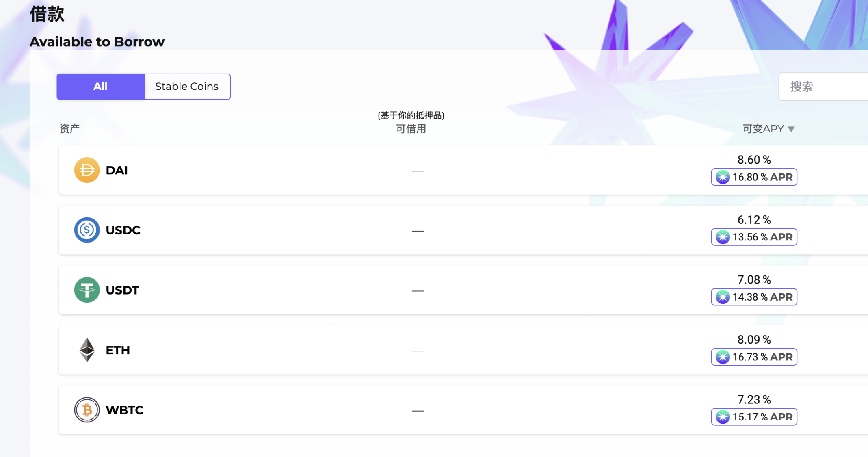Click reward star icon beside 13.56 % APR
The height and width of the screenshot is (457, 868).
click(x=723, y=237)
